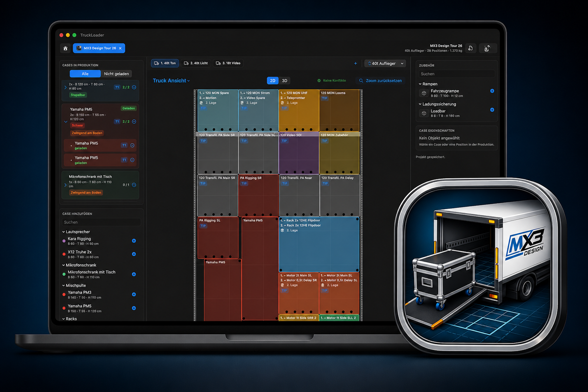588x392 pixels.
Task: Unload first Yamaha PM5 geladen sub-item
Action: click(x=133, y=146)
